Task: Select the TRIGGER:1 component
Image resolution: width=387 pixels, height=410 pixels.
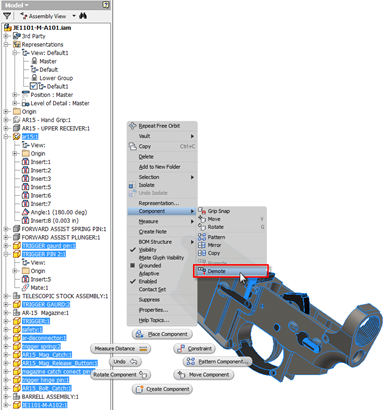Action: click(x=36, y=321)
